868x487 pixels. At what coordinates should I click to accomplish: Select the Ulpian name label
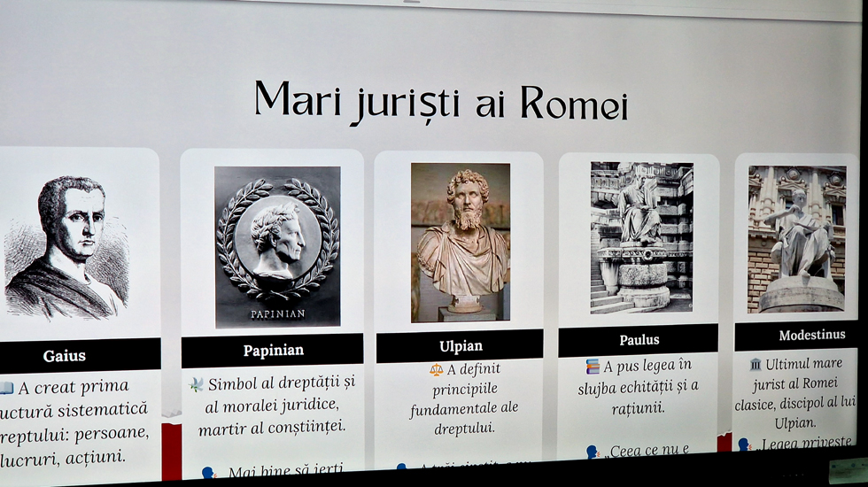(459, 345)
